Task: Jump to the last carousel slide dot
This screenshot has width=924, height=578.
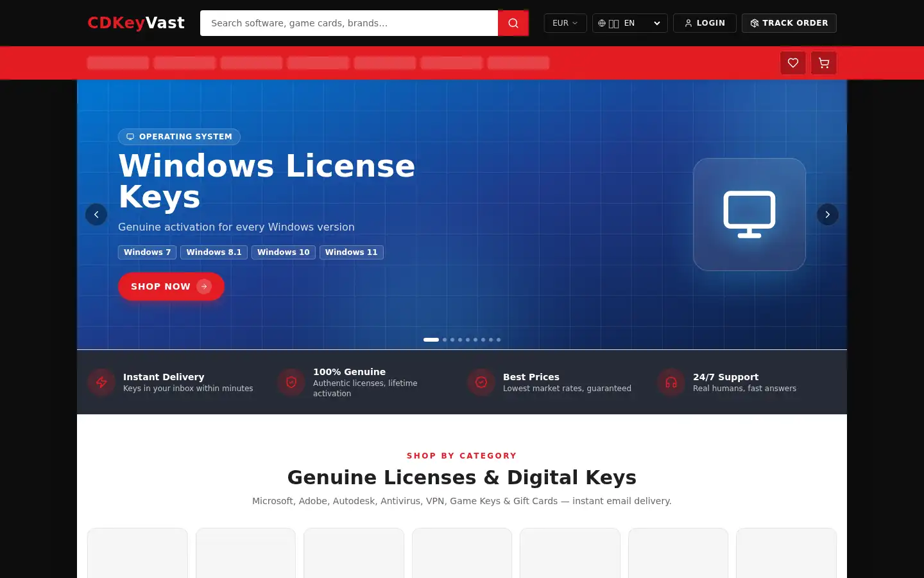Action: [499, 340]
